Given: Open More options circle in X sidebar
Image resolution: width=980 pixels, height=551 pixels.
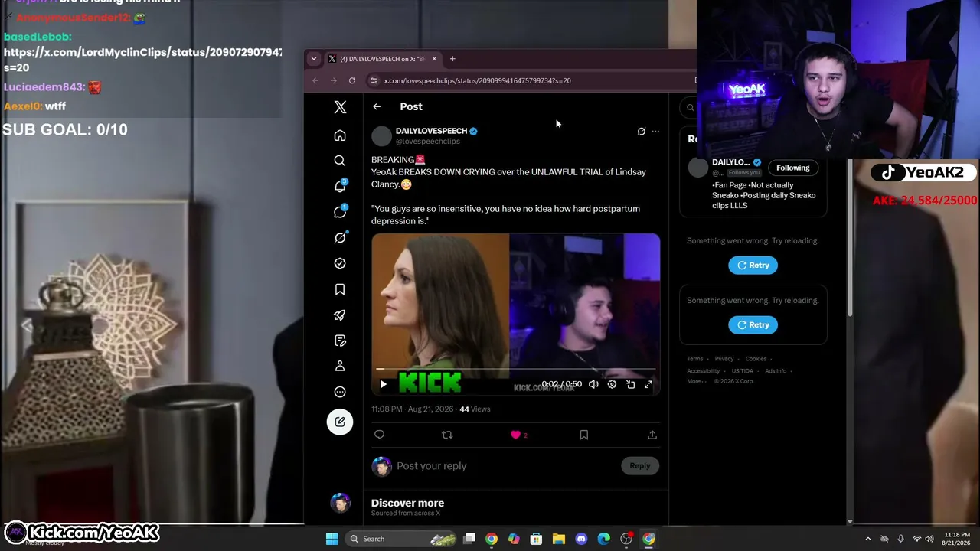Looking at the screenshot, I should click(x=340, y=392).
